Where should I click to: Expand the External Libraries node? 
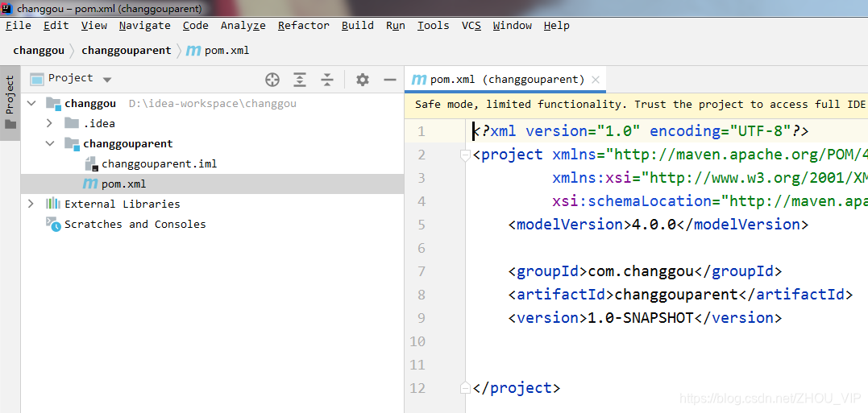31,204
